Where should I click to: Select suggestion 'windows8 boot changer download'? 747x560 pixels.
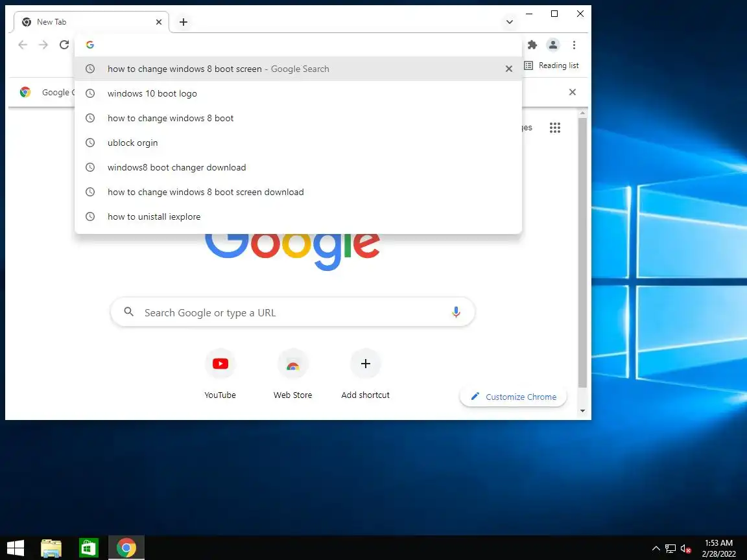point(298,168)
